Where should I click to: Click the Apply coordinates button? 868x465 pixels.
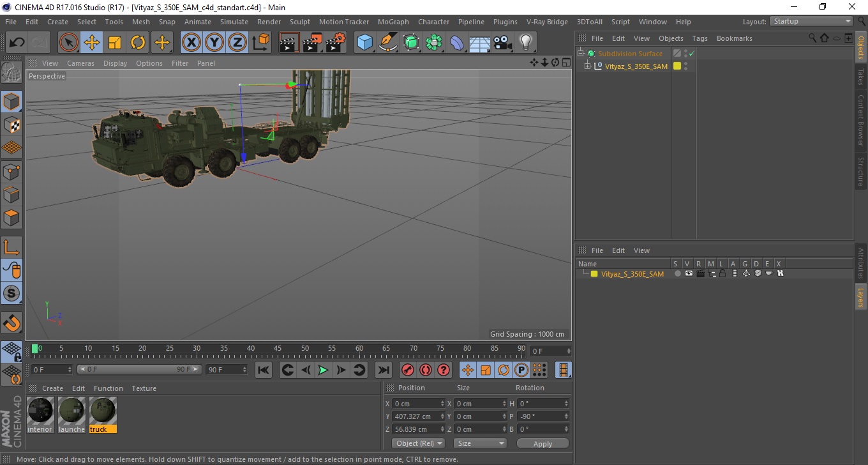(x=542, y=443)
